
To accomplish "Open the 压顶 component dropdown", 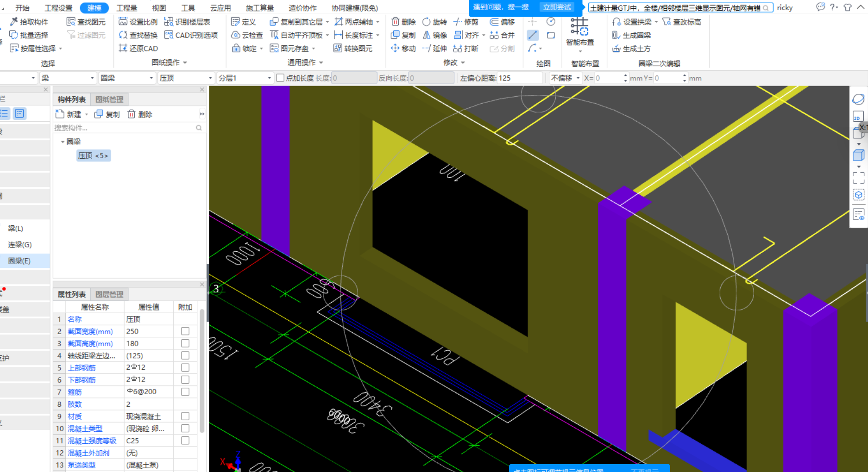I will click(x=186, y=78).
